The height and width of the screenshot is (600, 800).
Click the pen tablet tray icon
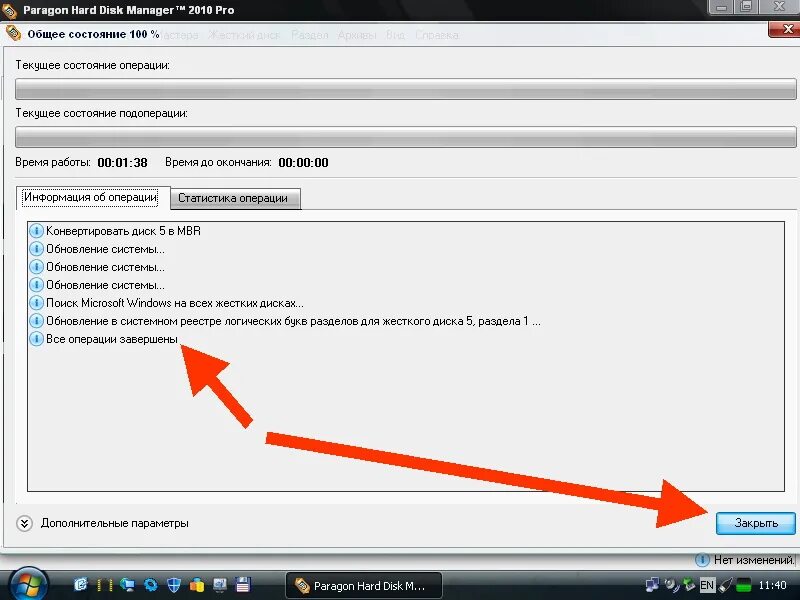[726, 585]
